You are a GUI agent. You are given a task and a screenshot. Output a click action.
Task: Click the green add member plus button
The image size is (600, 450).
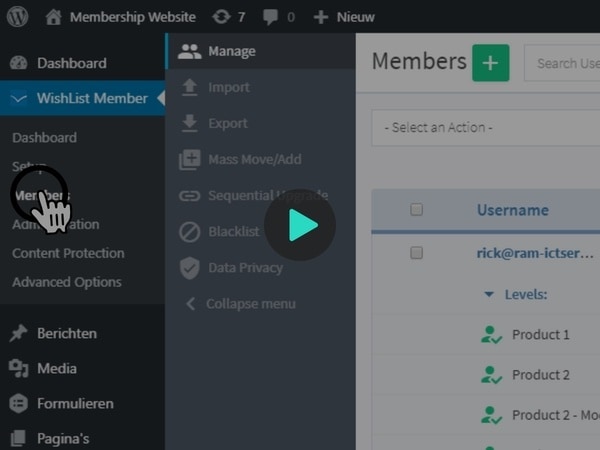[x=491, y=63]
